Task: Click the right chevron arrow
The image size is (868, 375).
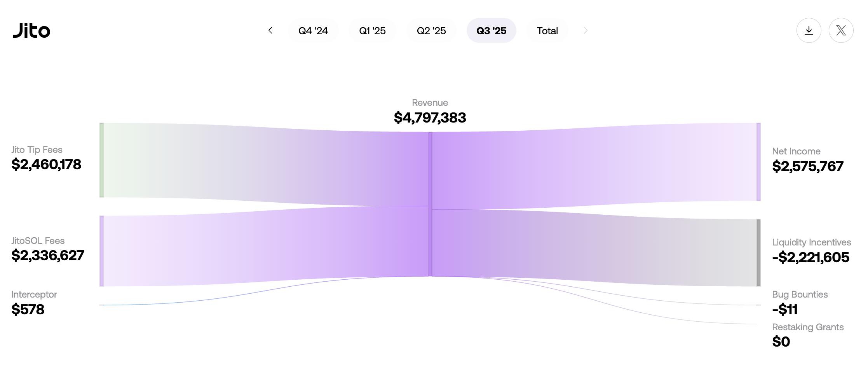Action: pos(586,30)
